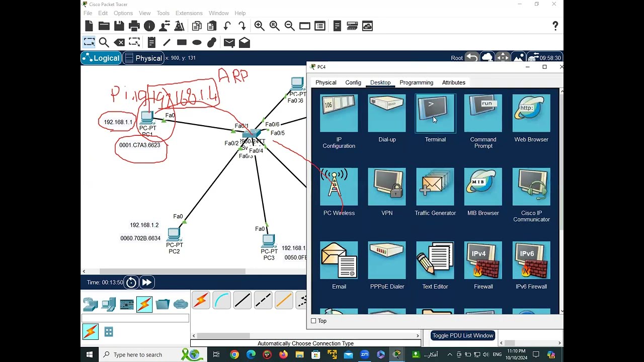644x362 pixels.
Task: Pick the dashed copper cross-over cable
Action: tap(263, 300)
